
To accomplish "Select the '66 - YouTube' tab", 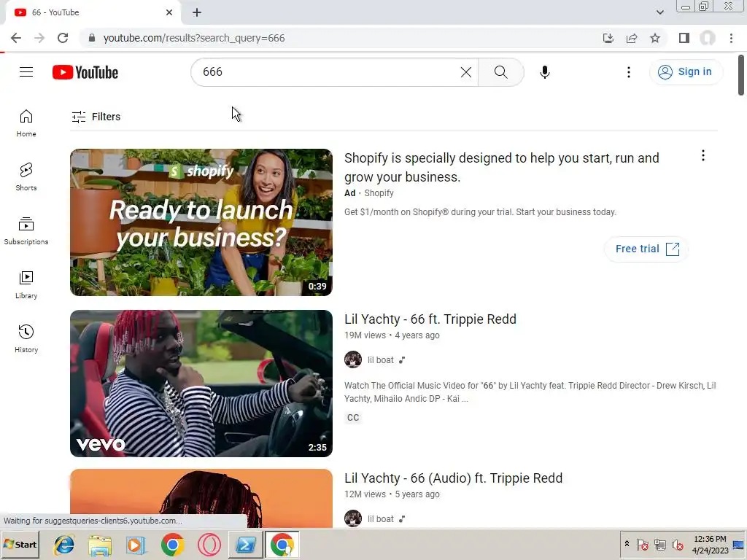I will pyautogui.click(x=93, y=12).
